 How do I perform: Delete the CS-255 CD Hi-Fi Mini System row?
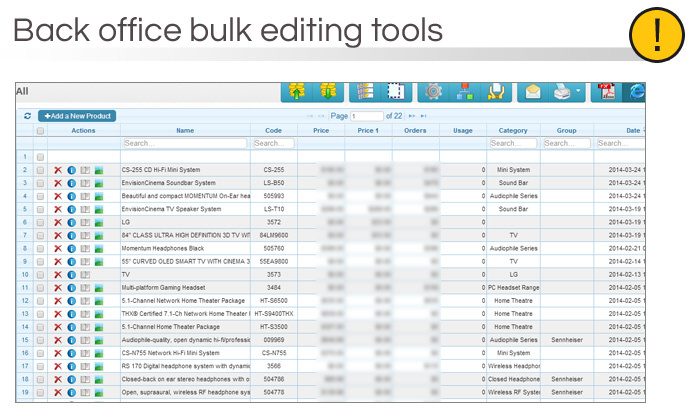coord(58,170)
